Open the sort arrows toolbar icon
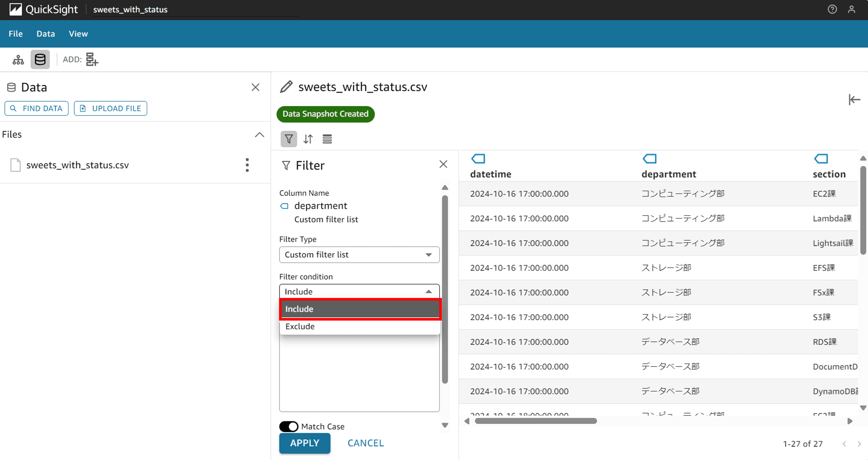Screen dimensions: 868x460 [308, 139]
